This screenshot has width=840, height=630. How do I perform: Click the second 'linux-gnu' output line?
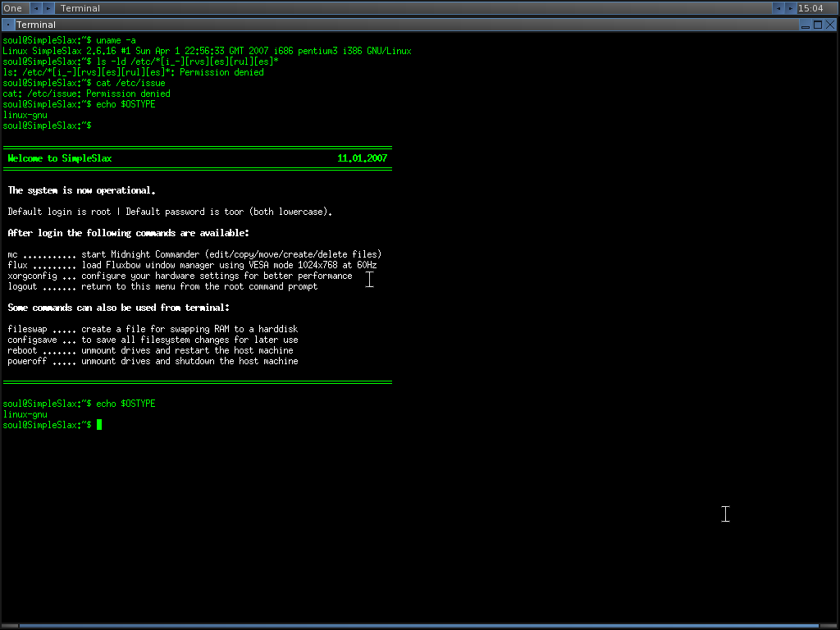pos(25,414)
